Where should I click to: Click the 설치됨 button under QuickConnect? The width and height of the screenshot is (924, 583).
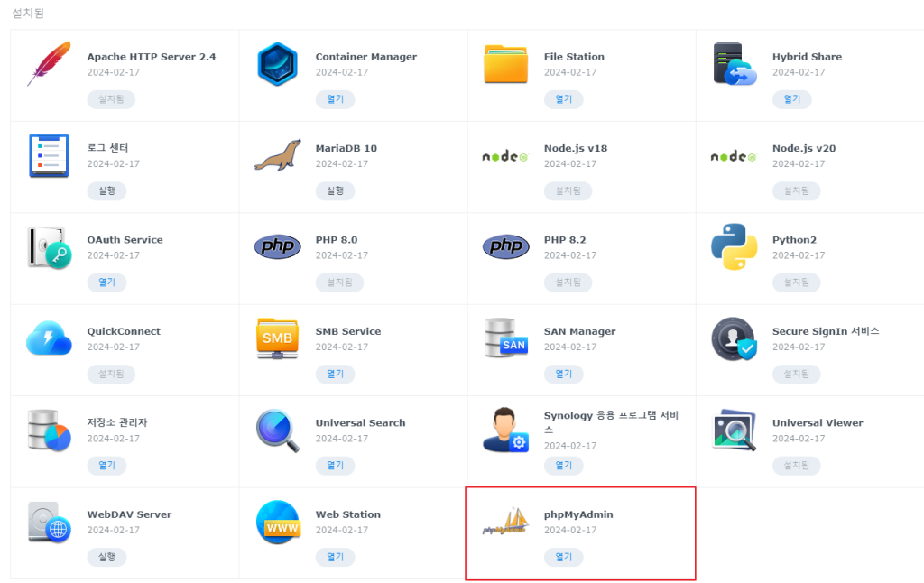coord(111,374)
